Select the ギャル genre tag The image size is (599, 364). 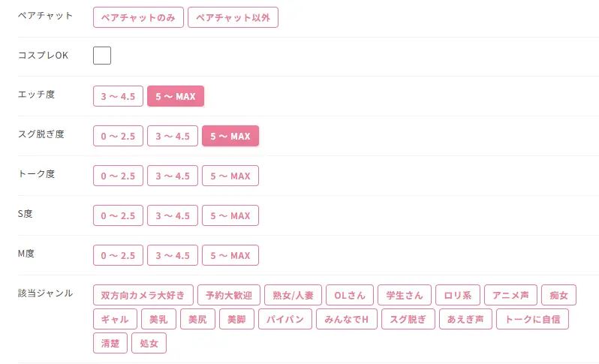coord(115,319)
